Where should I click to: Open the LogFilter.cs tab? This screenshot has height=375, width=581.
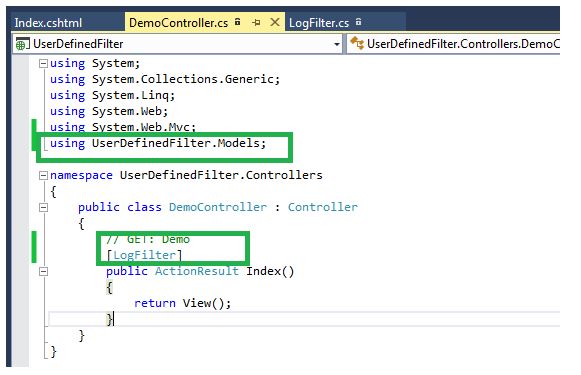pos(319,23)
